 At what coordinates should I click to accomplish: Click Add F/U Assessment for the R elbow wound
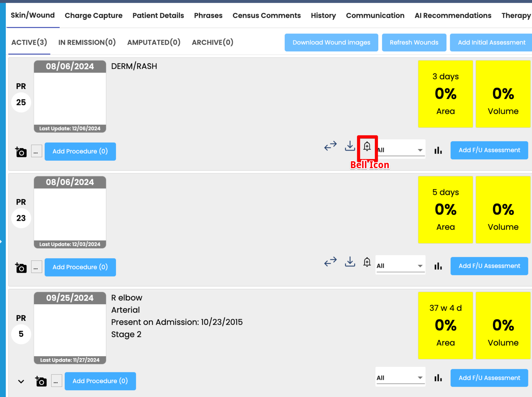pos(489,378)
